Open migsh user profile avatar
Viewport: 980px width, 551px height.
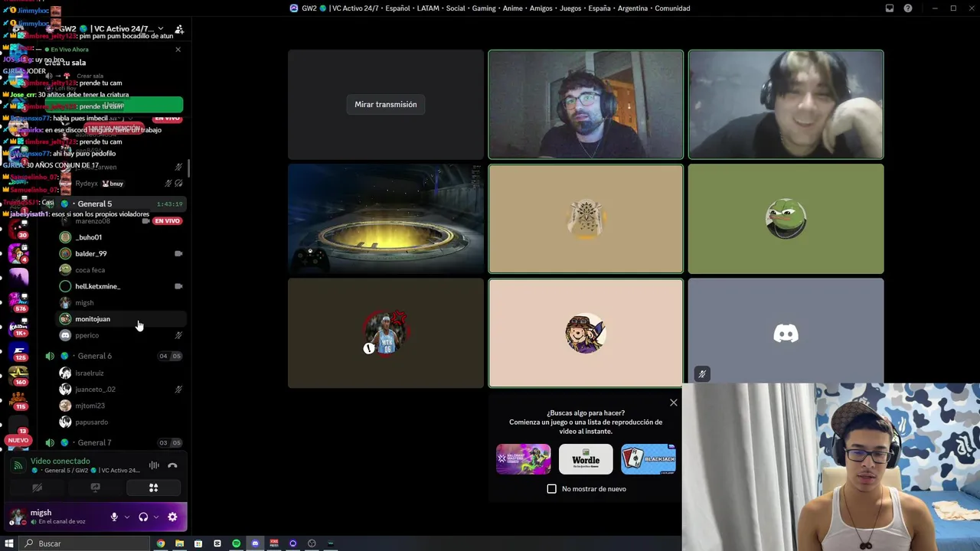point(18,517)
